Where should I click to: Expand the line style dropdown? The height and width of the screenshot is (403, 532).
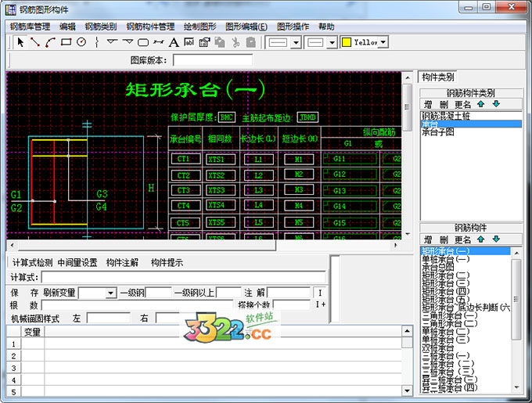coord(296,42)
